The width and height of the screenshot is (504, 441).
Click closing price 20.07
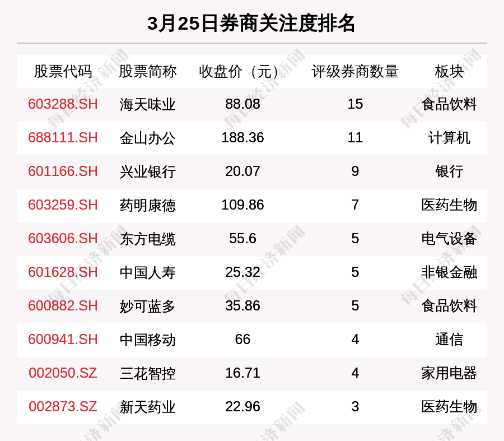242,171
